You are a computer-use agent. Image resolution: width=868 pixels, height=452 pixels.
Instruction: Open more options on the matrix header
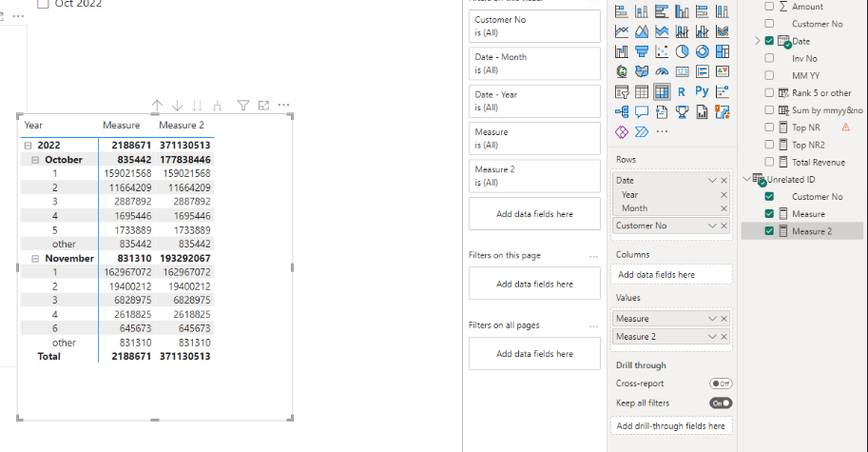click(283, 104)
